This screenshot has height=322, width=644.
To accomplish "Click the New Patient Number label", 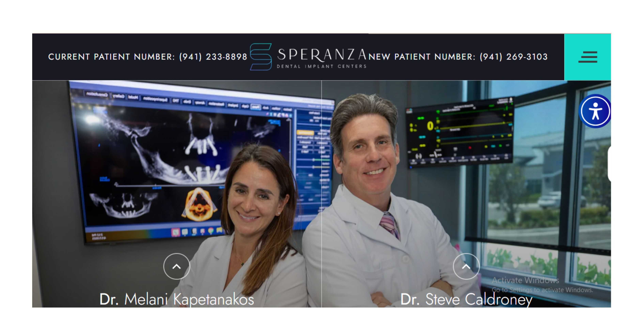I will coord(422,57).
